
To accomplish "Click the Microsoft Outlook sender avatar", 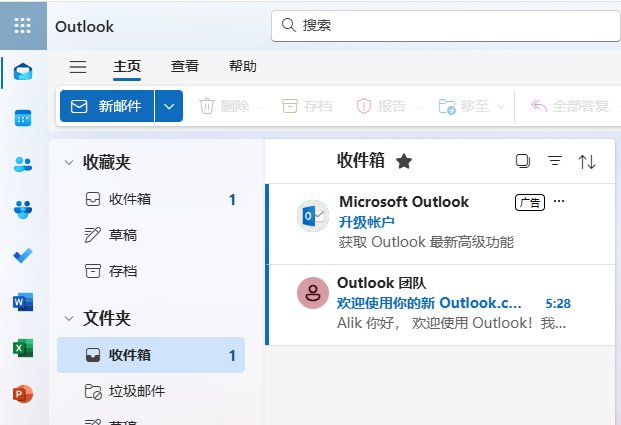I will point(313,216).
